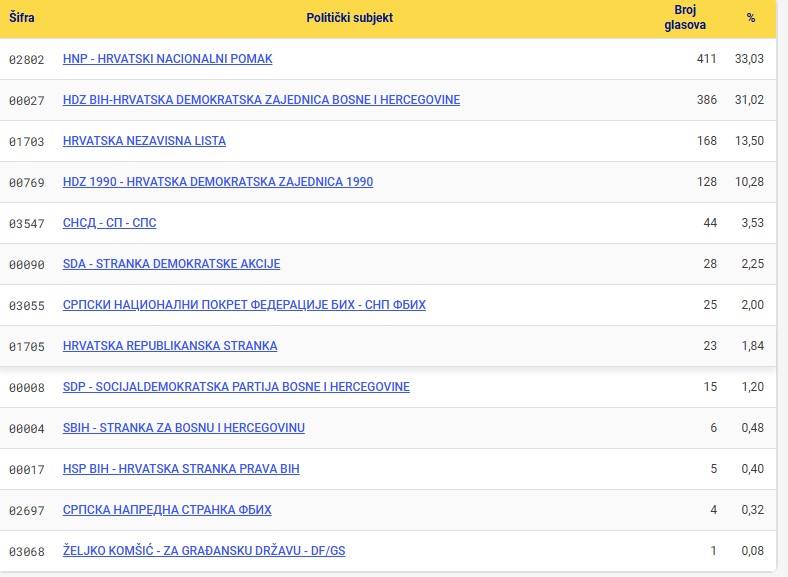Click the 33,03 percentage value
This screenshot has height=577, width=788.
pos(749,59)
